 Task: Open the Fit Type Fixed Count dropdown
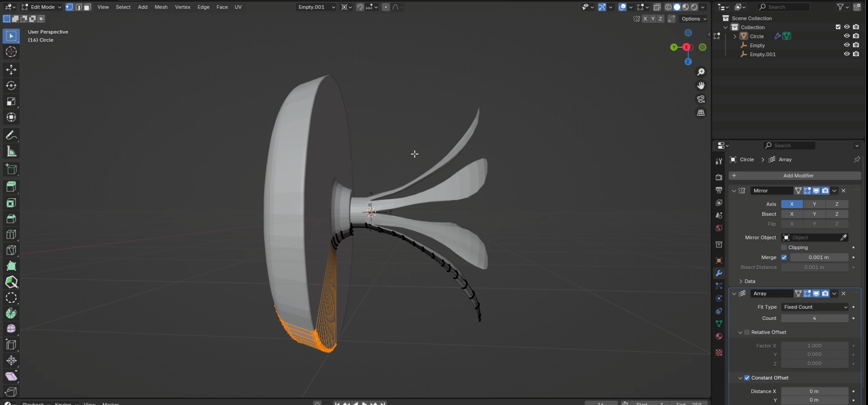[815, 307]
